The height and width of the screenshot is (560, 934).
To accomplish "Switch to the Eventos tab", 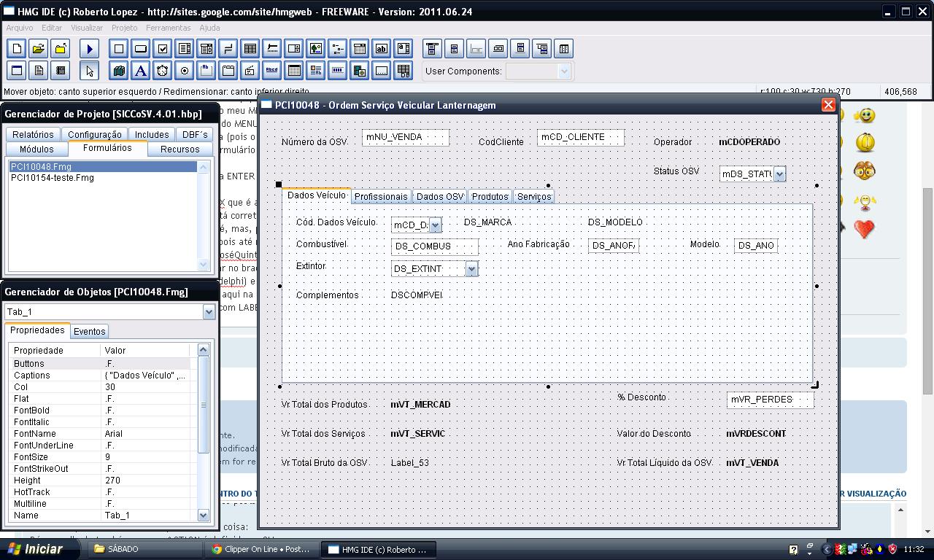I will pos(90,331).
